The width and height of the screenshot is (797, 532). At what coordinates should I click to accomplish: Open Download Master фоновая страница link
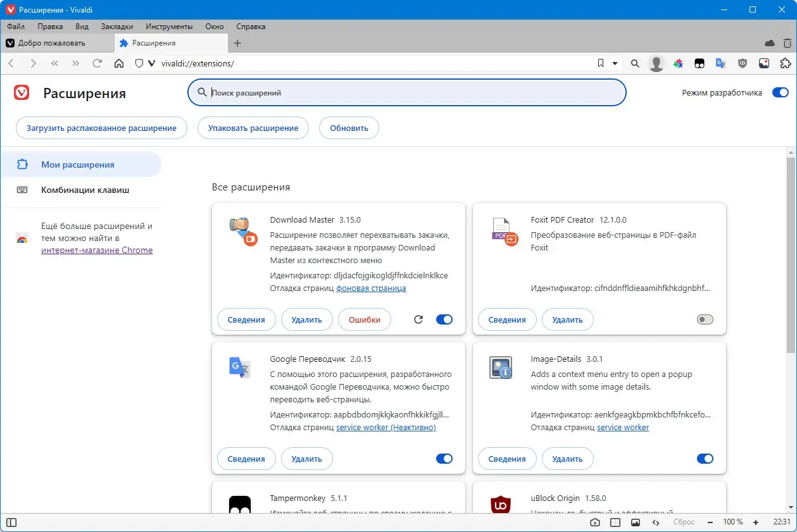pos(371,288)
